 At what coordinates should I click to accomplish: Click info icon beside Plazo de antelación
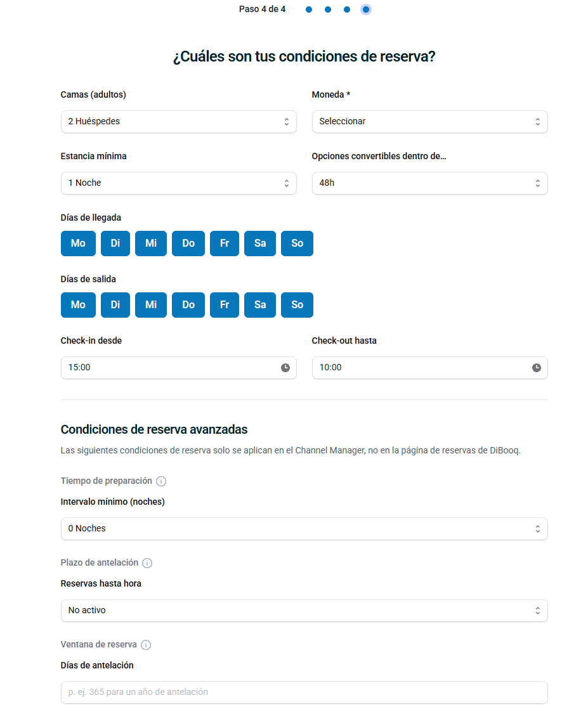[147, 563]
